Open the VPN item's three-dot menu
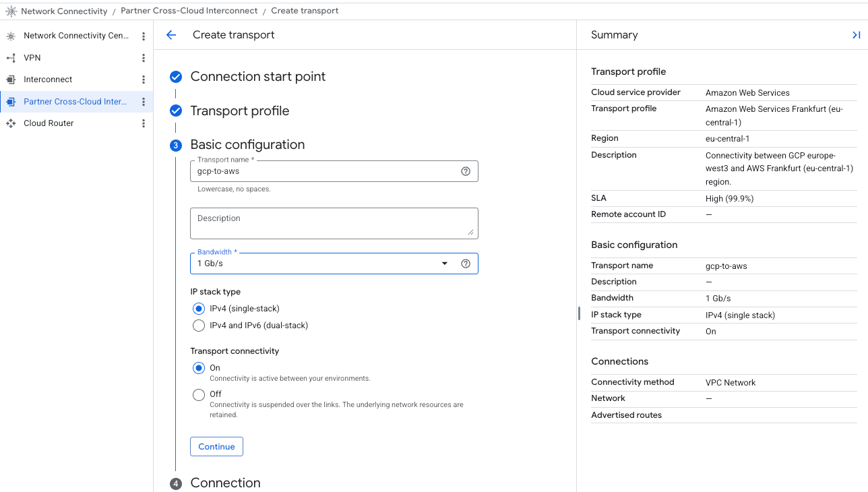The height and width of the screenshot is (492, 868). [144, 58]
